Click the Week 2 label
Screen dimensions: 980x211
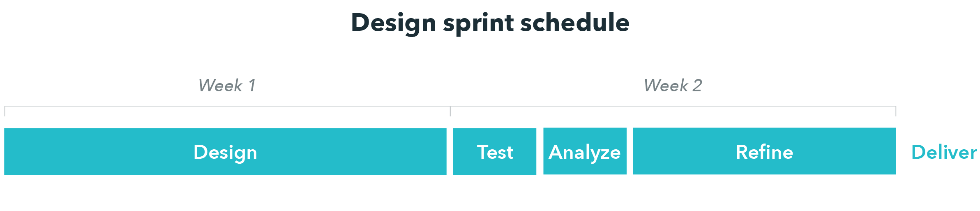click(673, 86)
